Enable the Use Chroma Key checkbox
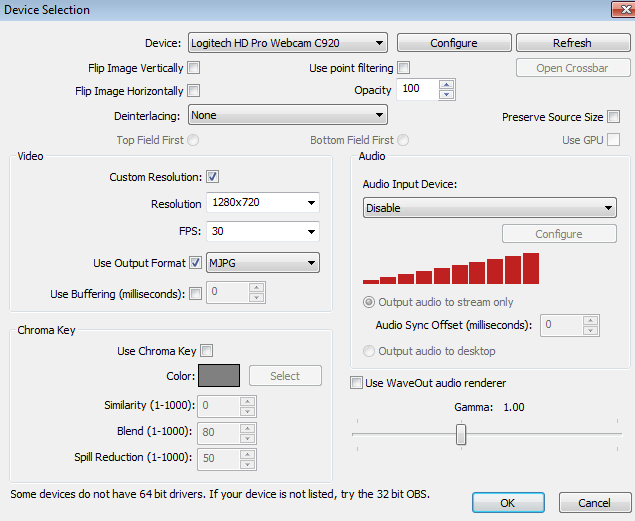Image resolution: width=635 pixels, height=521 pixels. [x=207, y=351]
